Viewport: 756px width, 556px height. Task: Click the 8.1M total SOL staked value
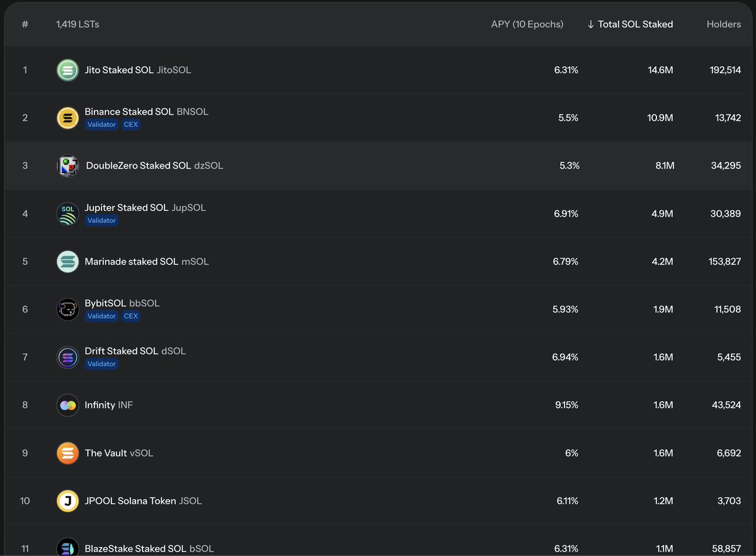pyautogui.click(x=665, y=166)
